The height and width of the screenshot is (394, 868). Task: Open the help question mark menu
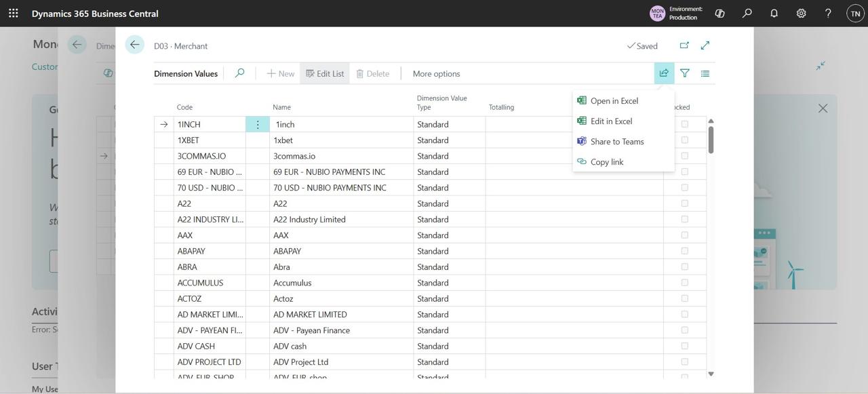click(x=828, y=13)
